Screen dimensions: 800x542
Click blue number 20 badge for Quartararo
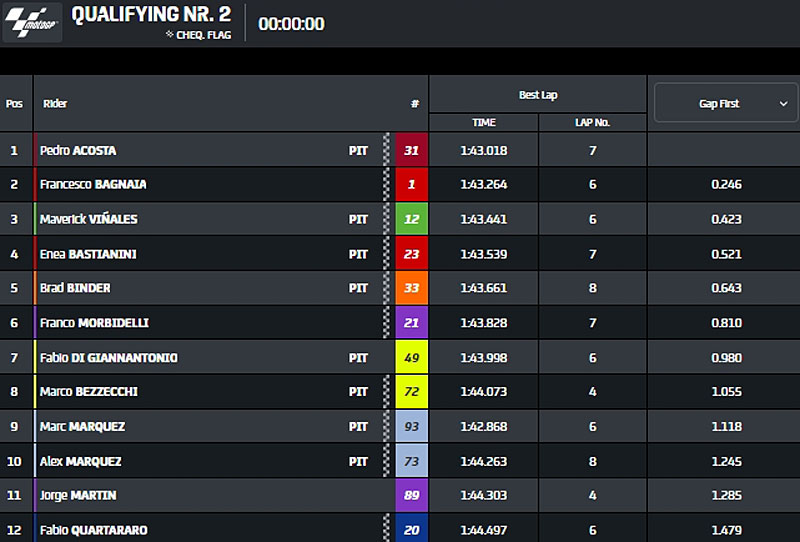[412, 529]
